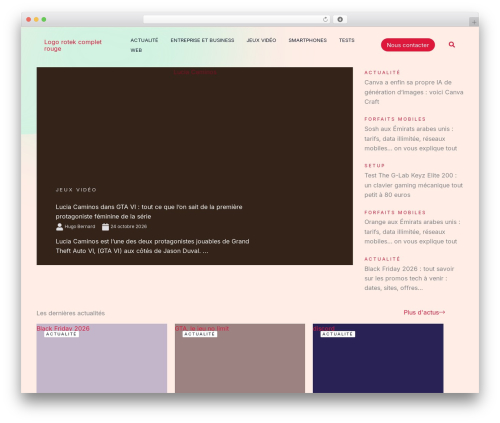The width and height of the screenshot is (500, 423).
Task: Open the Entreprise et Business menu
Action: pyautogui.click(x=202, y=40)
